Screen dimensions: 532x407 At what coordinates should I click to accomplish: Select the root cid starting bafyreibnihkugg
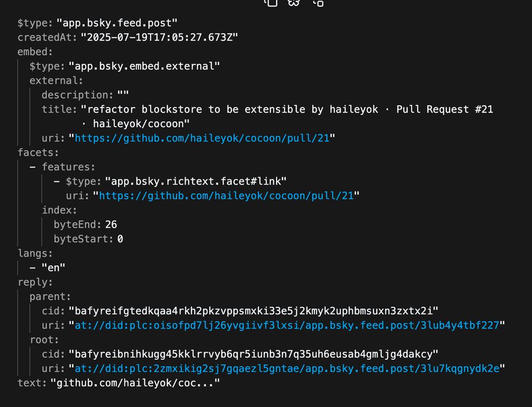tap(253, 354)
